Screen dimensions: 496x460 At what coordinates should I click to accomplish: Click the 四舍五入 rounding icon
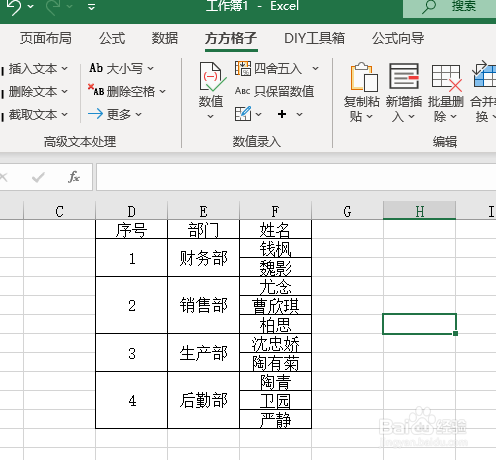243,68
